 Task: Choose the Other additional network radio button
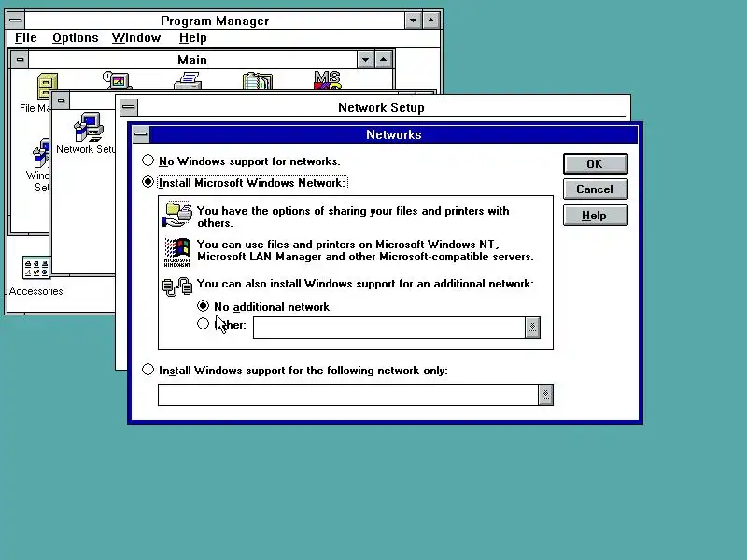tap(203, 324)
